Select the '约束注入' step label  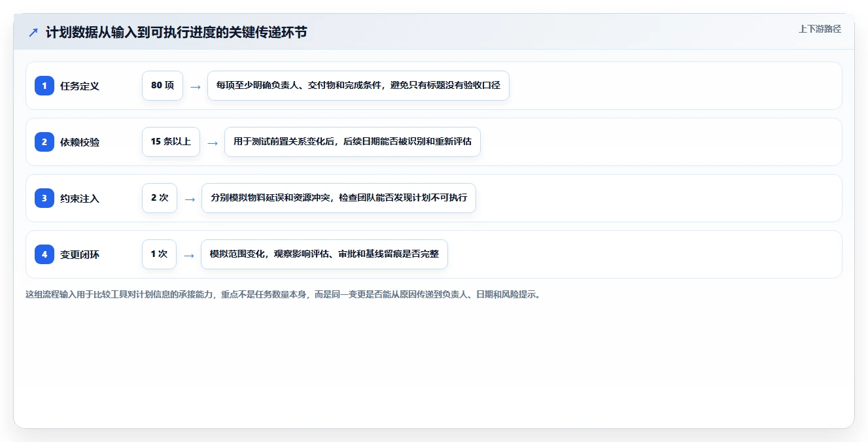(80, 198)
